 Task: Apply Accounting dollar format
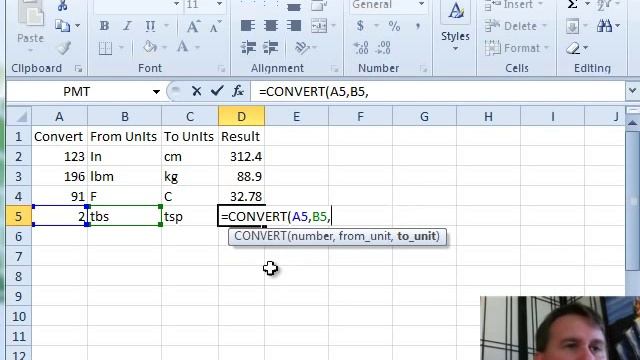pyautogui.click(x=360, y=26)
